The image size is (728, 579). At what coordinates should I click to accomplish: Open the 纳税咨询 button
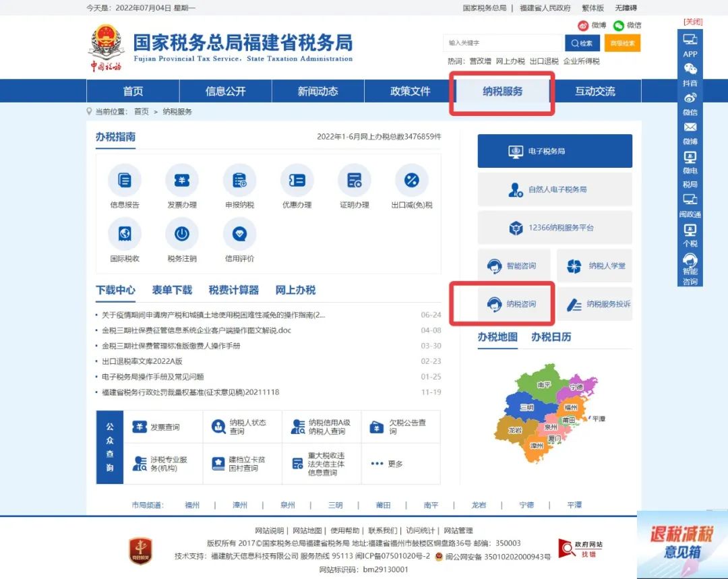click(x=514, y=304)
